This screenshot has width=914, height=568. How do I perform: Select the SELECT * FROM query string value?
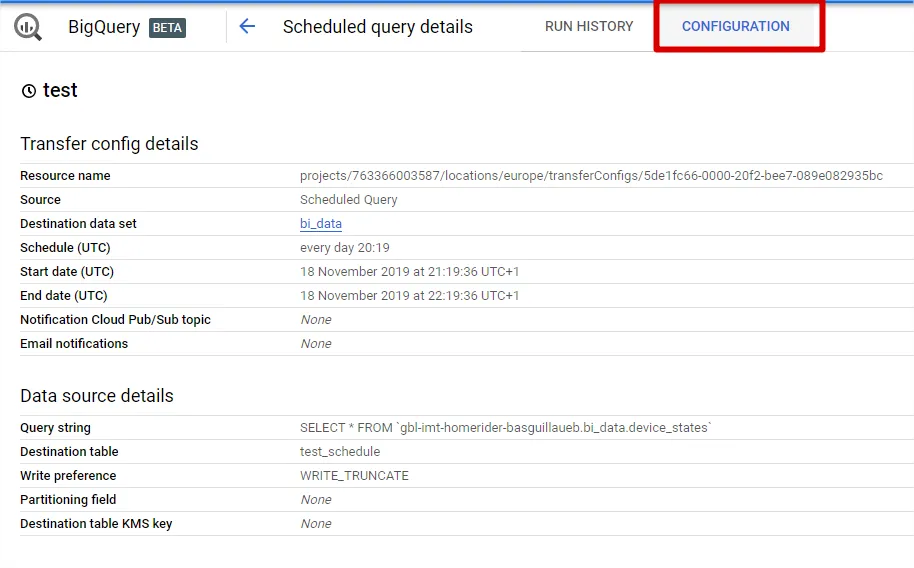(x=505, y=427)
